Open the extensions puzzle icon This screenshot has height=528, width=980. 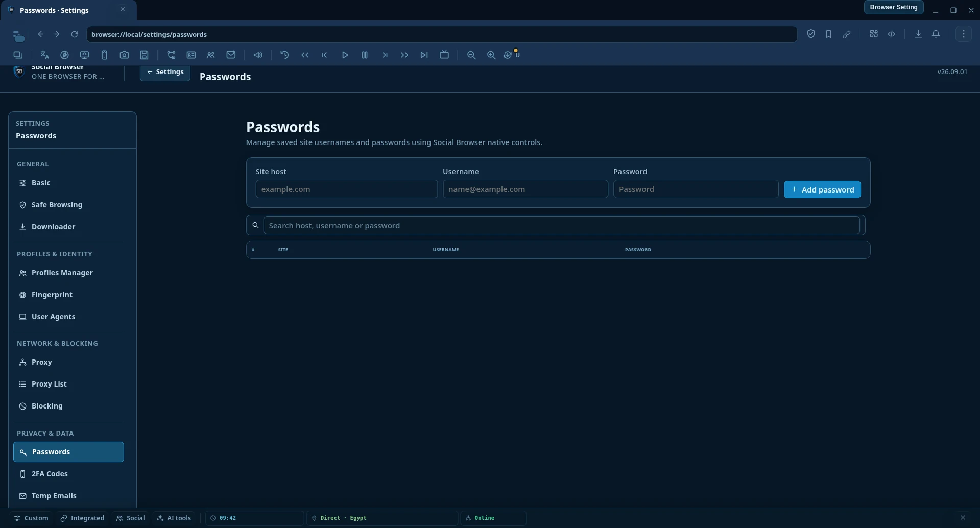point(874,34)
